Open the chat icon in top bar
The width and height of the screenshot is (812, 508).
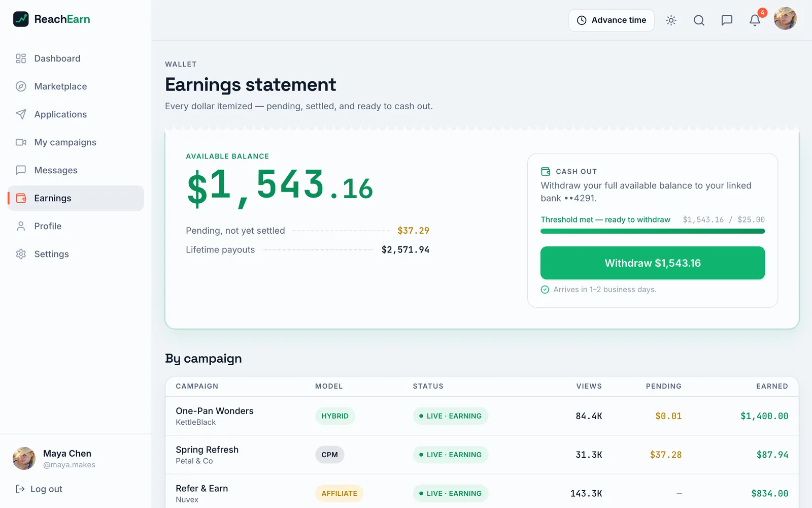click(727, 20)
